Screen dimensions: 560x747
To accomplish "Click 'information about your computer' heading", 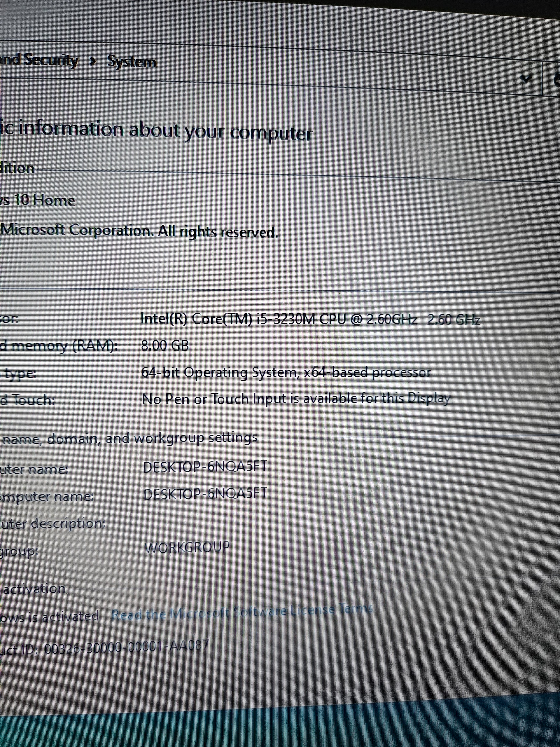I will pyautogui.click(x=159, y=132).
